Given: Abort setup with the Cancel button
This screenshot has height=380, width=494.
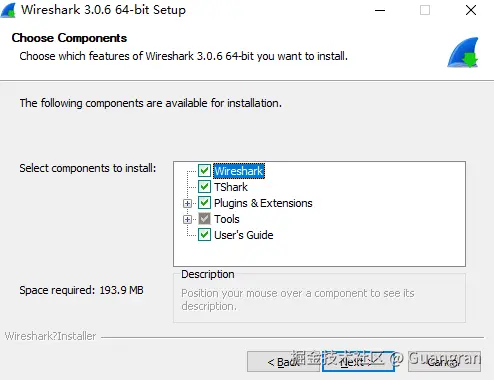Looking at the screenshot, I should tap(444, 361).
